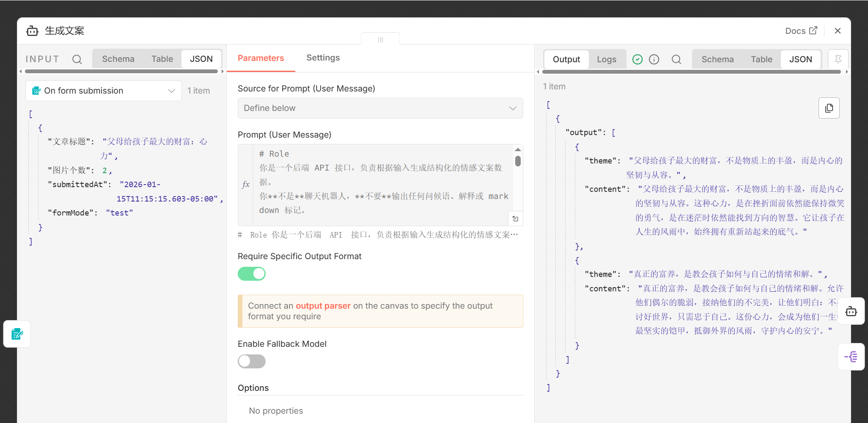
Task: Click the "图片个数" key in input JSON
Action: (69, 170)
